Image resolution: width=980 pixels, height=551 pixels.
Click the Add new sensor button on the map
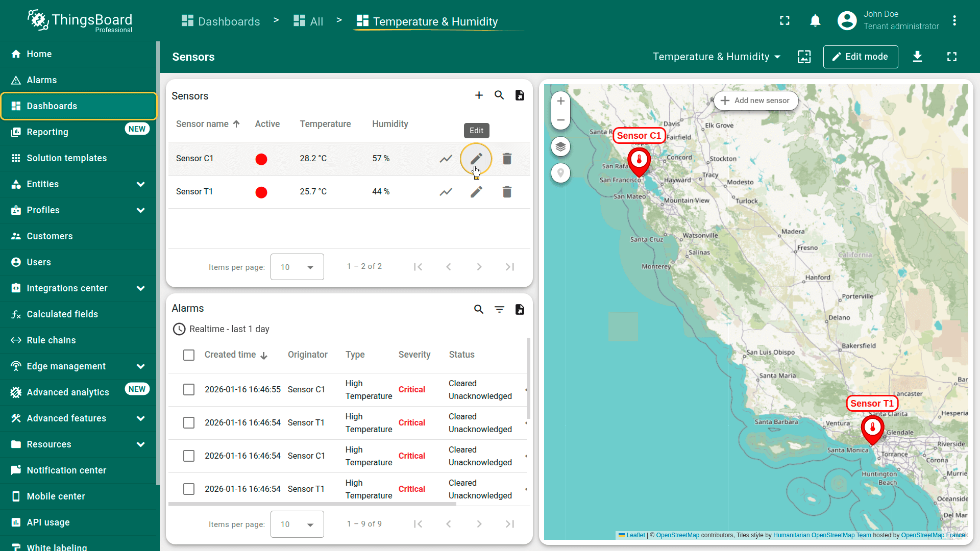point(755,101)
